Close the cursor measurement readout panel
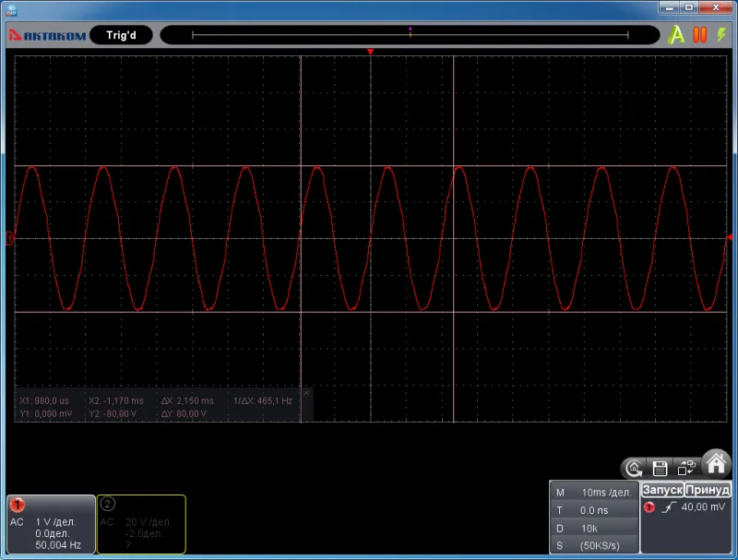738x560 pixels. click(x=306, y=393)
